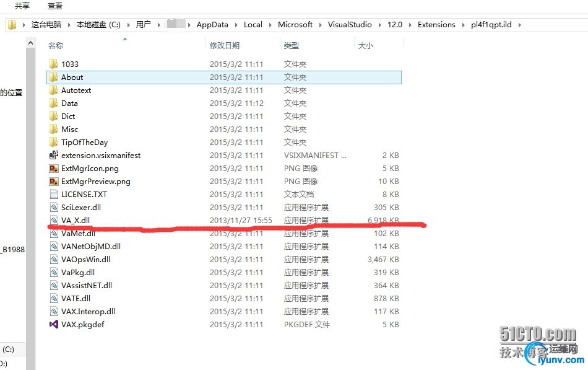This screenshot has width=588, height=370.
Task: Navigate to 本地磁盘 (C:) breadcrumb
Action: coord(98,25)
